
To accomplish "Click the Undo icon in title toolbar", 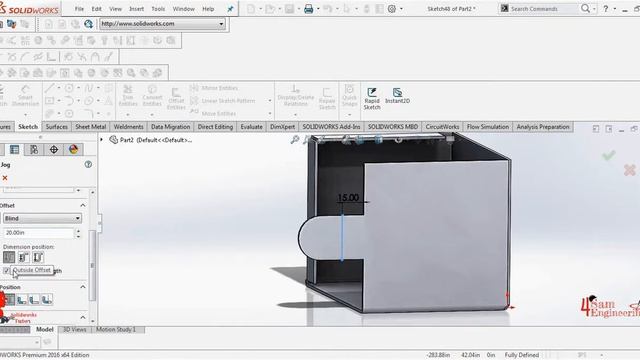I will (327, 9).
